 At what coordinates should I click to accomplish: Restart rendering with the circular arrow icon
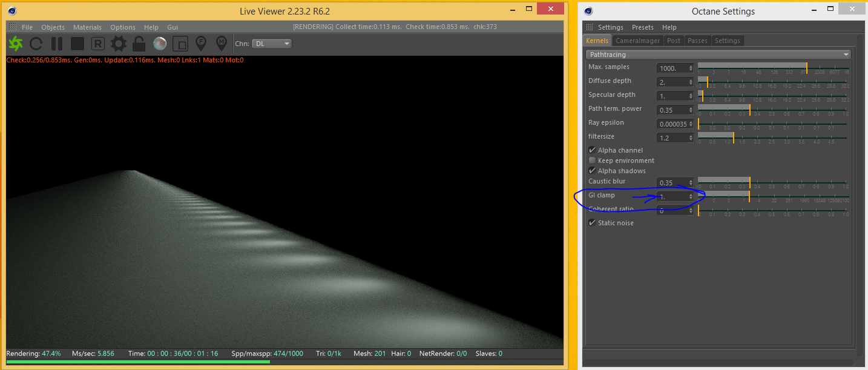point(36,44)
